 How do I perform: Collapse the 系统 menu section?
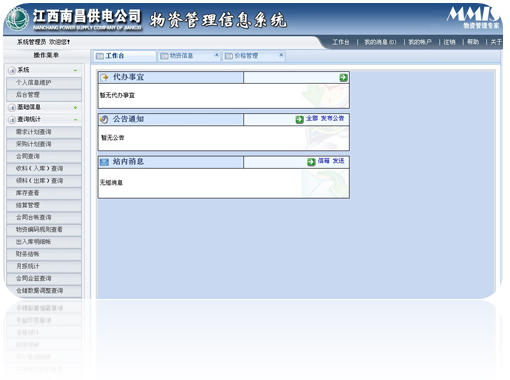coord(75,70)
